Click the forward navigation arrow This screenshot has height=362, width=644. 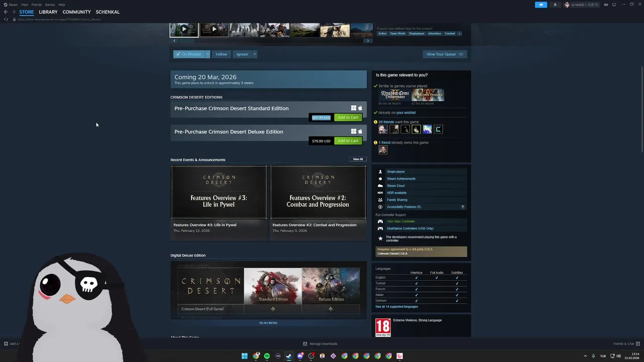pyautogui.click(x=13, y=12)
